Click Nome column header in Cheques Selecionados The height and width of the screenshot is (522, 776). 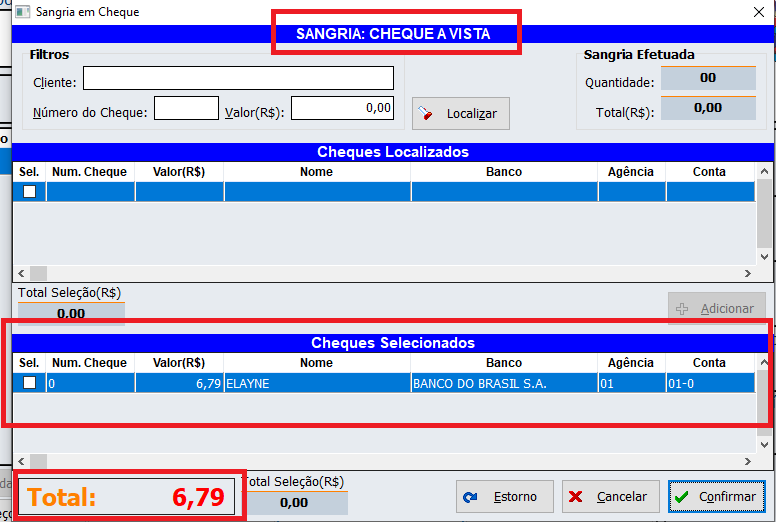click(x=316, y=363)
